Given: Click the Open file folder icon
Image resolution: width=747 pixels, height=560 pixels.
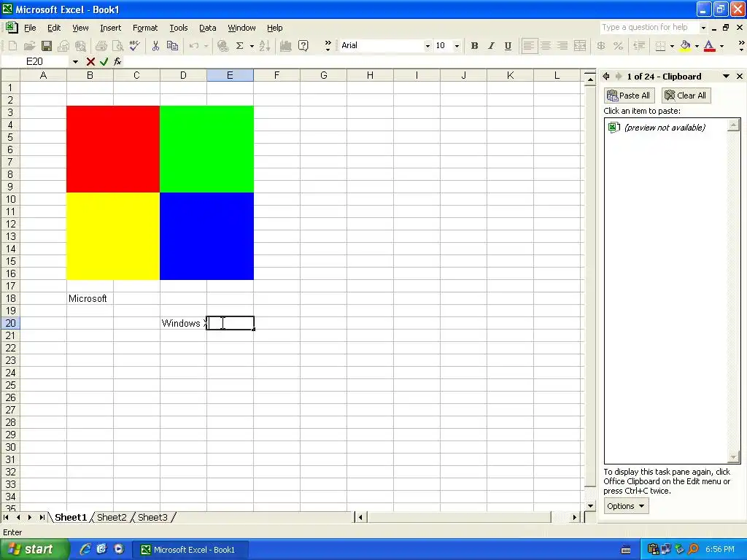Looking at the screenshot, I should click(29, 46).
